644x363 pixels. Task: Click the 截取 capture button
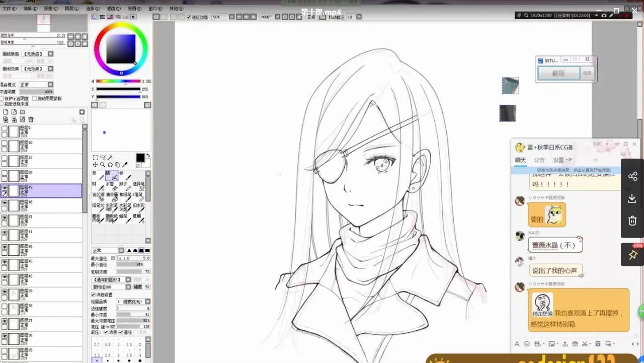(558, 74)
